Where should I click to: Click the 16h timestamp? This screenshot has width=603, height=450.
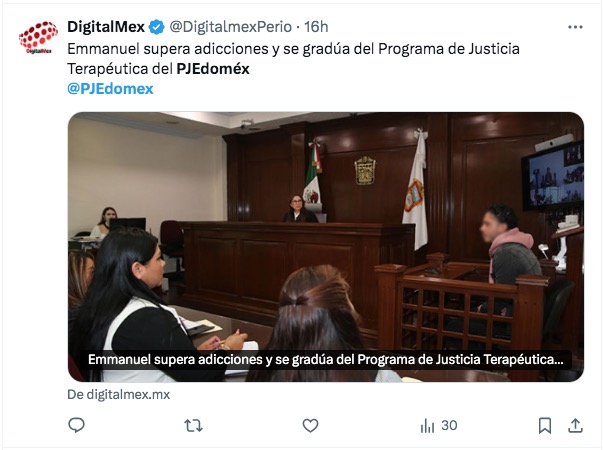point(316,27)
